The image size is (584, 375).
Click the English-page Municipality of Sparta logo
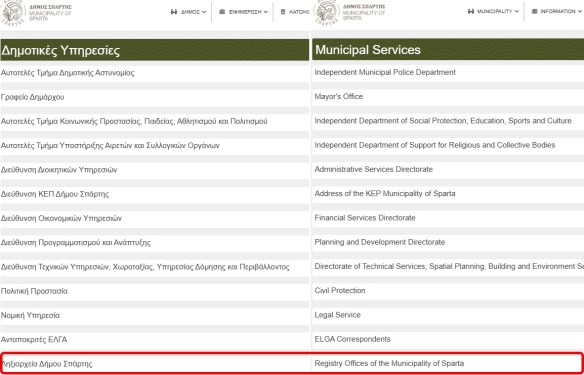pyautogui.click(x=349, y=12)
